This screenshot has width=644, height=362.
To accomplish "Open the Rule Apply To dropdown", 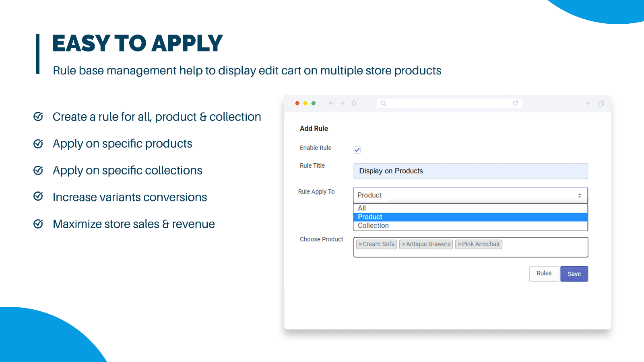I will (x=470, y=195).
